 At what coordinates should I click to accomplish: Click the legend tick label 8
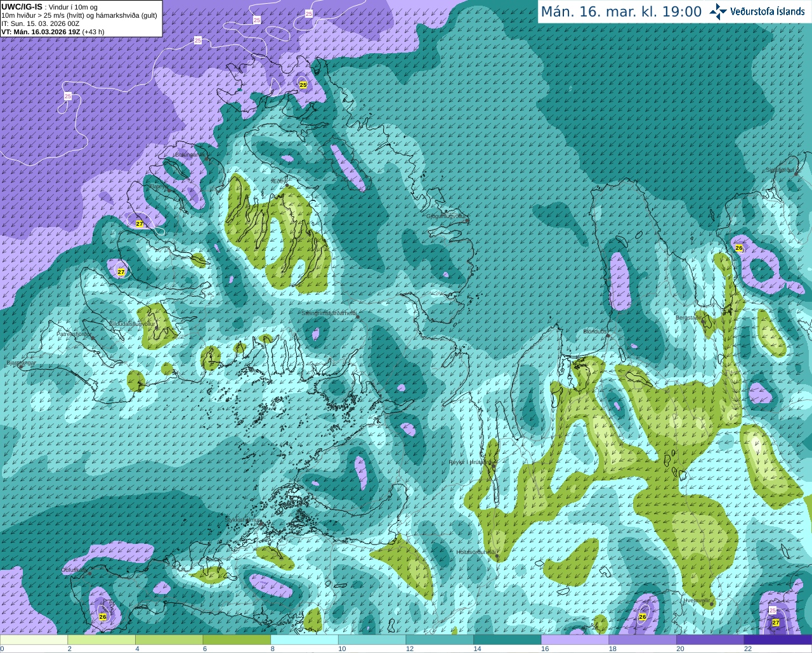273,649
